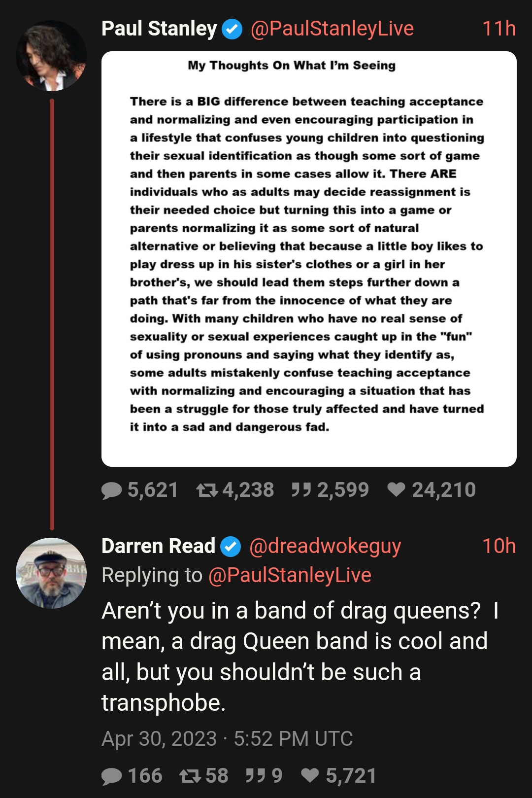Click Paul Stanley's verified badge

232,29
